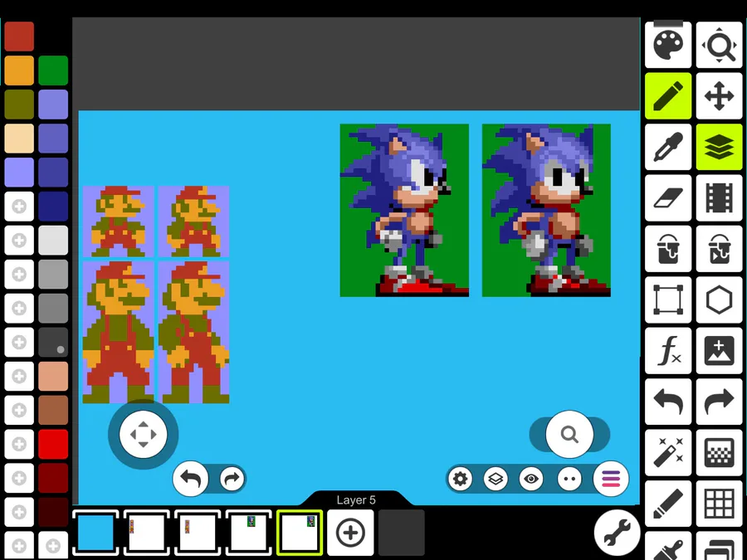747x560 pixels.
Task: Select the fourth layer thumbnail
Action: coord(248,533)
